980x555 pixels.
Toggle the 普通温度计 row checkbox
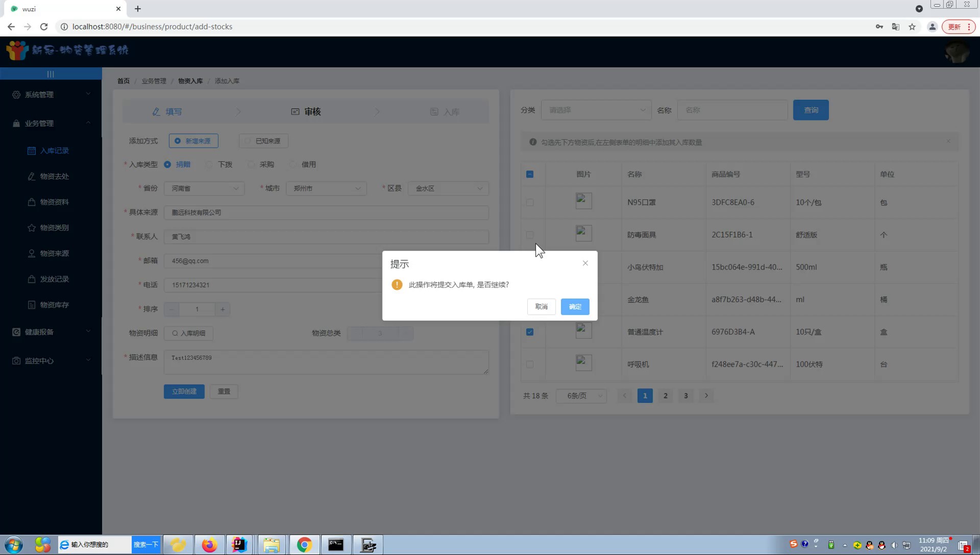point(530,332)
